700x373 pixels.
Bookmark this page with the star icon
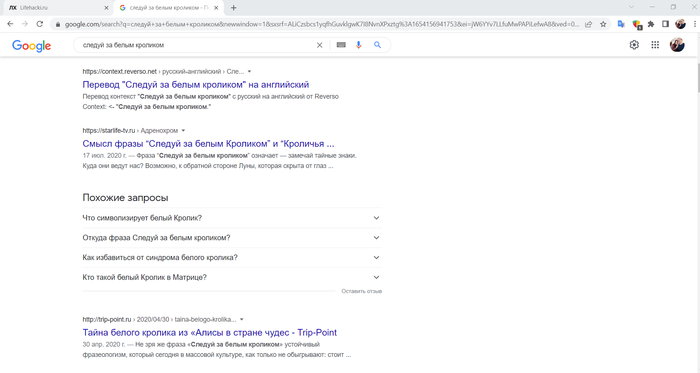603,24
